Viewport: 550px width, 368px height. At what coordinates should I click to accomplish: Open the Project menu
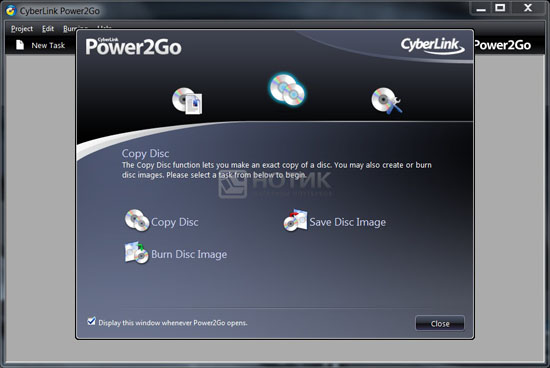[x=22, y=29]
